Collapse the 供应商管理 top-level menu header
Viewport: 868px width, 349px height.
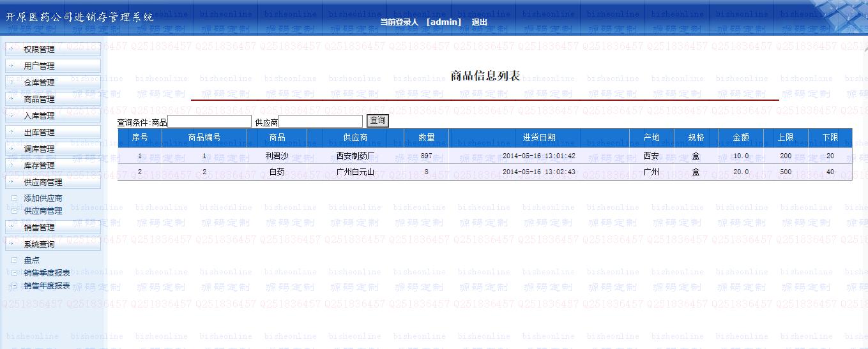click(53, 182)
